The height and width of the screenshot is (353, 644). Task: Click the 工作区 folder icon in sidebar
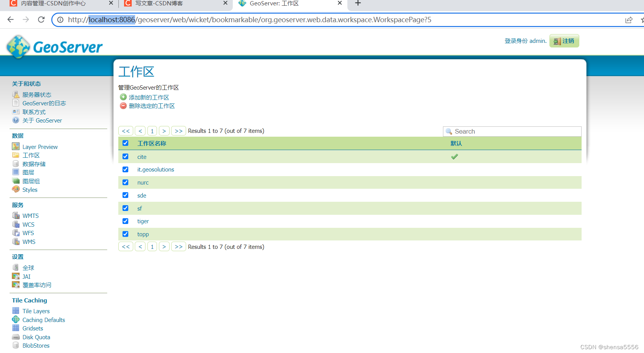16,155
